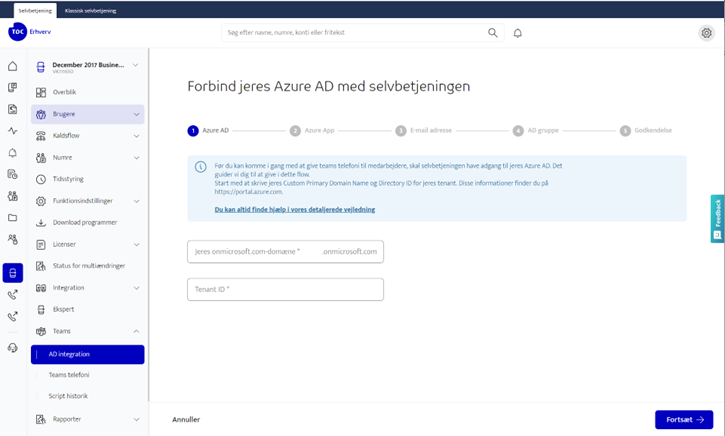Click the Ekspert database icon

pos(41,309)
